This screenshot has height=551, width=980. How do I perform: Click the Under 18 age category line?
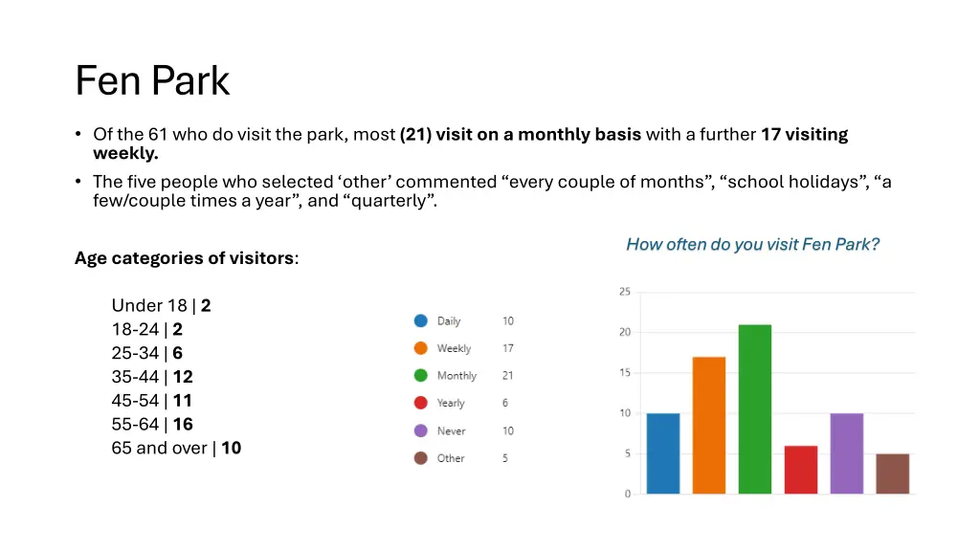point(161,305)
